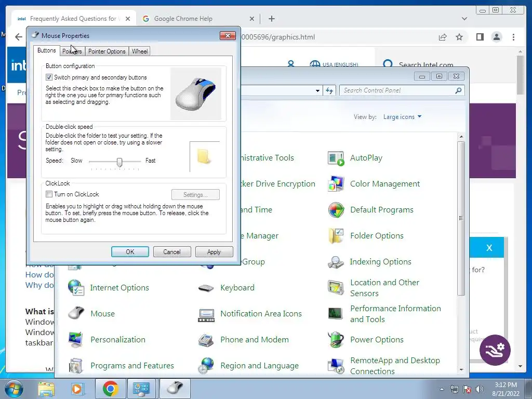Open Power Options icon
Screen dimensions: 532x399
(336, 340)
